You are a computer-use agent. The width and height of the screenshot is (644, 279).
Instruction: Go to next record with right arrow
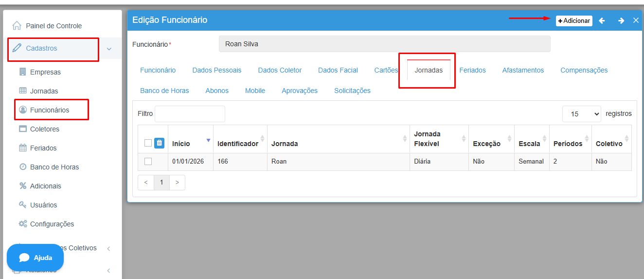[x=621, y=21]
